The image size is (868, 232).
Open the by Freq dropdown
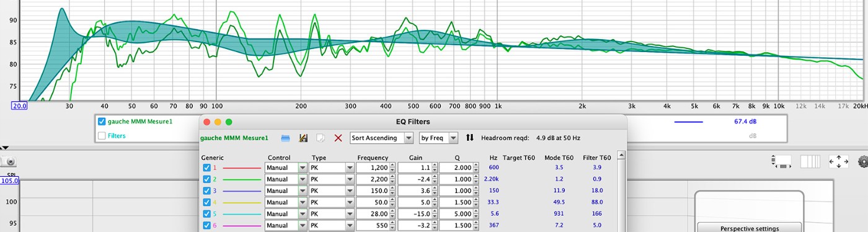(439, 138)
